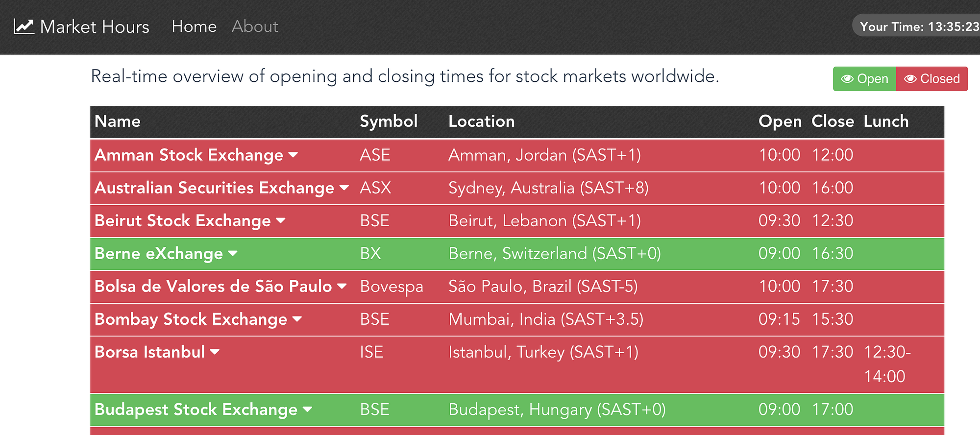Expand Budapest Stock Exchange caret
Viewport: 980px width, 435px height.
coord(308,410)
